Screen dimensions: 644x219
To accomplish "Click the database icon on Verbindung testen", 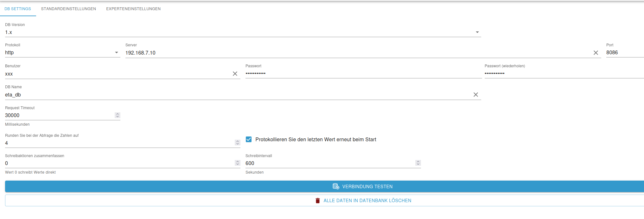I will [336, 186].
